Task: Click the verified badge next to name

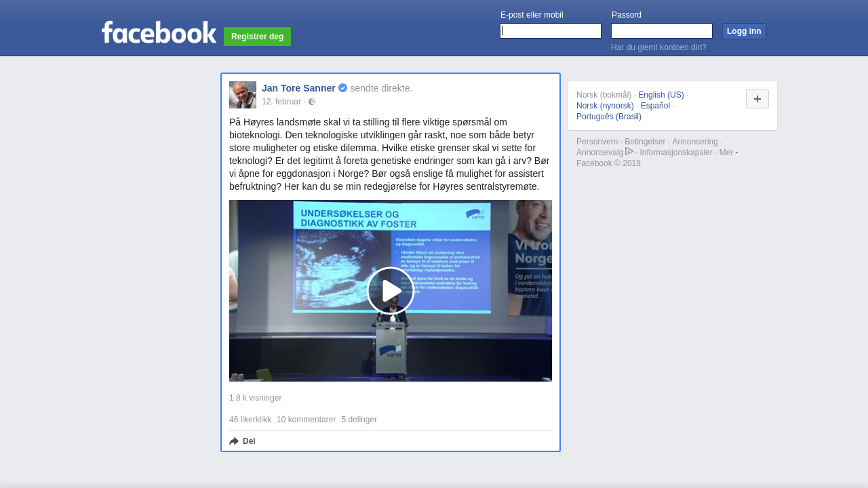Action: (342, 88)
